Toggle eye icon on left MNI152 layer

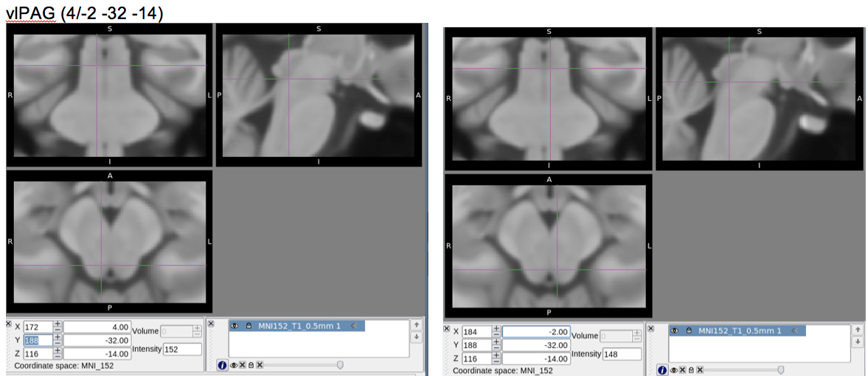[236, 326]
